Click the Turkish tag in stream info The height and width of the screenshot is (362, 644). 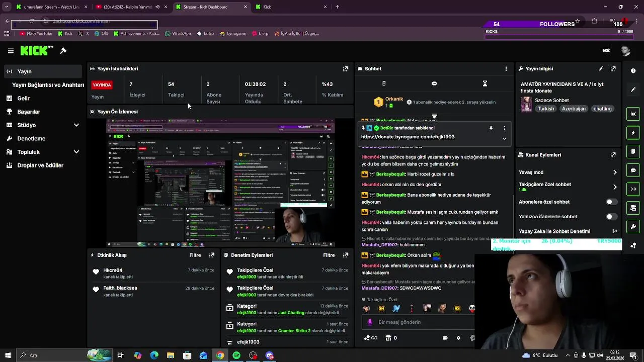[x=546, y=109]
